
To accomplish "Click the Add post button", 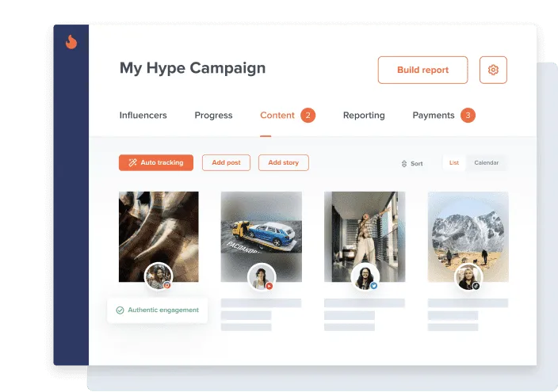I will point(227,162).
